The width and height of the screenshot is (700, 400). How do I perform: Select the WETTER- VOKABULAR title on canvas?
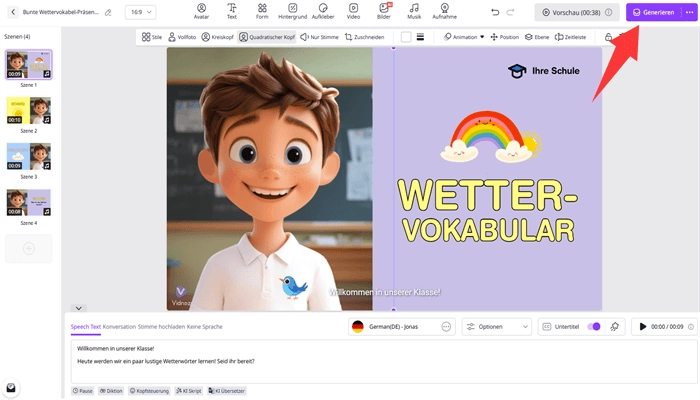(x=488, y=211)
